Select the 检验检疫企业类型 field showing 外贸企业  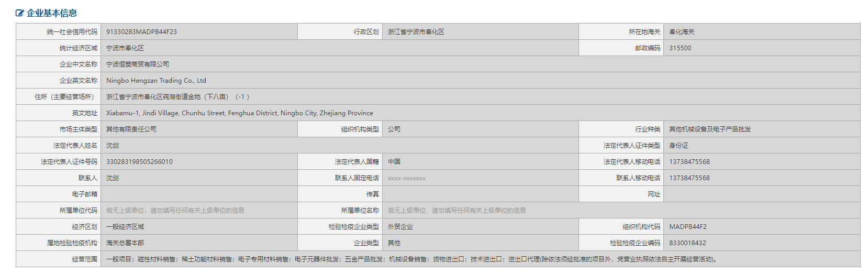(x=480, y=227)
